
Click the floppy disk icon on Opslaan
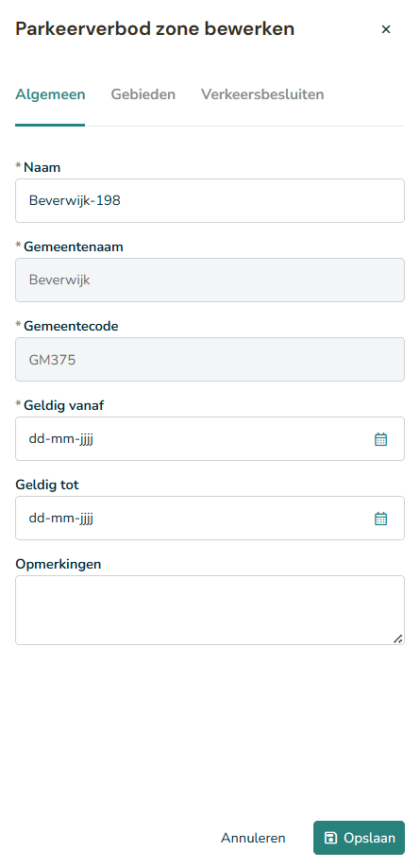click(x=330, y=838)
